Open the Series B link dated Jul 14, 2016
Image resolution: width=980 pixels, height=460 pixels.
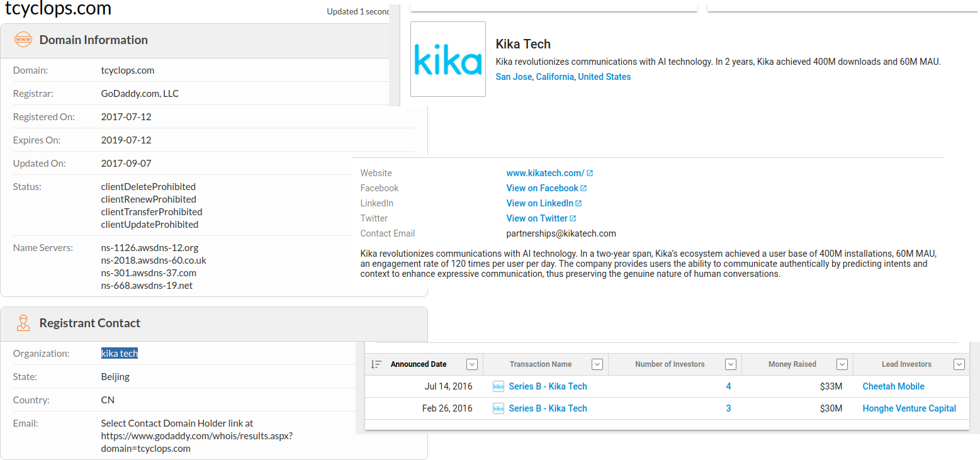coord(548,386)
